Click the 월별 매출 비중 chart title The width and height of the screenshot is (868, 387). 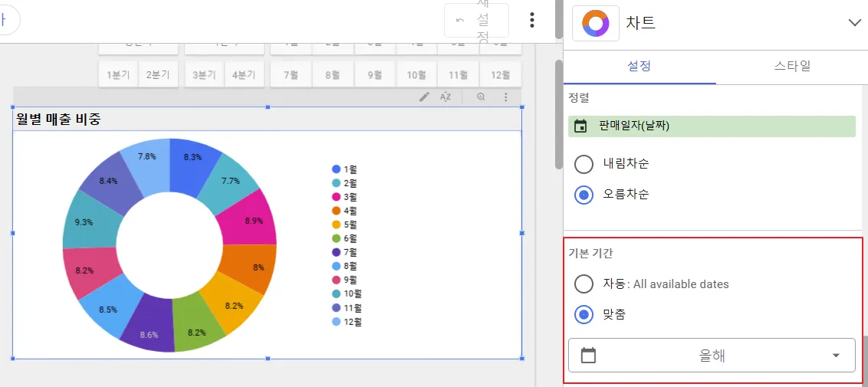click(58, 119)
